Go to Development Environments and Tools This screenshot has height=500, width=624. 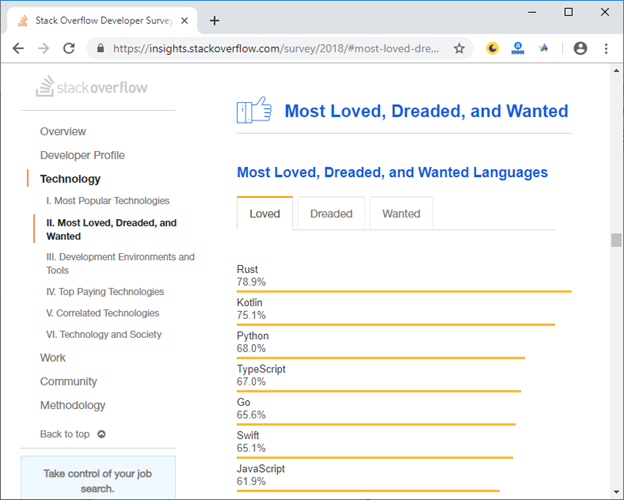[x=120, y=264]
